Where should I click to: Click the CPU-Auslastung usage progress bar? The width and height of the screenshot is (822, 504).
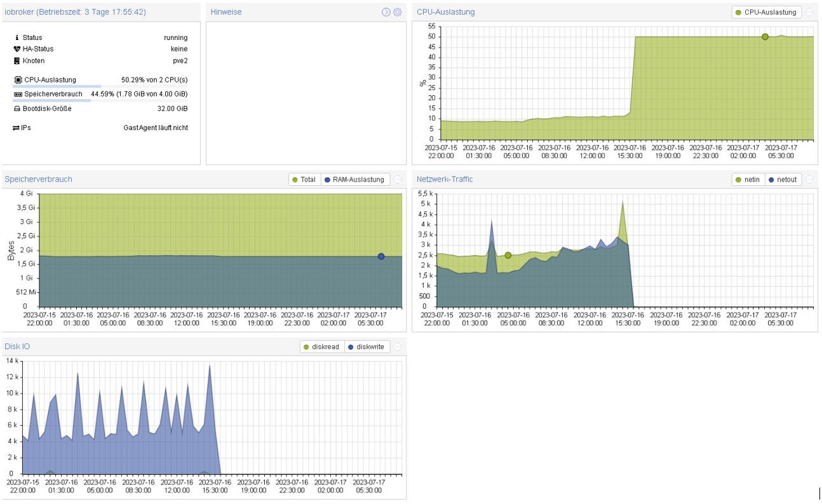pos(100,86)
